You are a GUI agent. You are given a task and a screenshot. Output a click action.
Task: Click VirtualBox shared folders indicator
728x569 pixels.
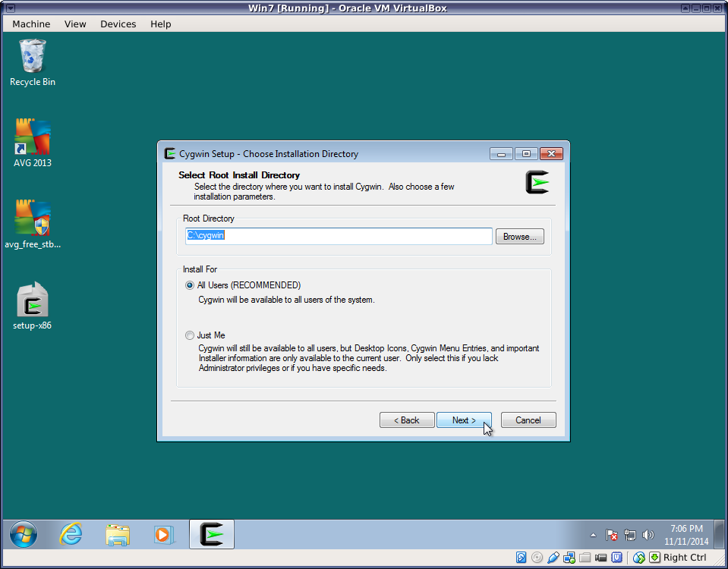coord(585,558)
